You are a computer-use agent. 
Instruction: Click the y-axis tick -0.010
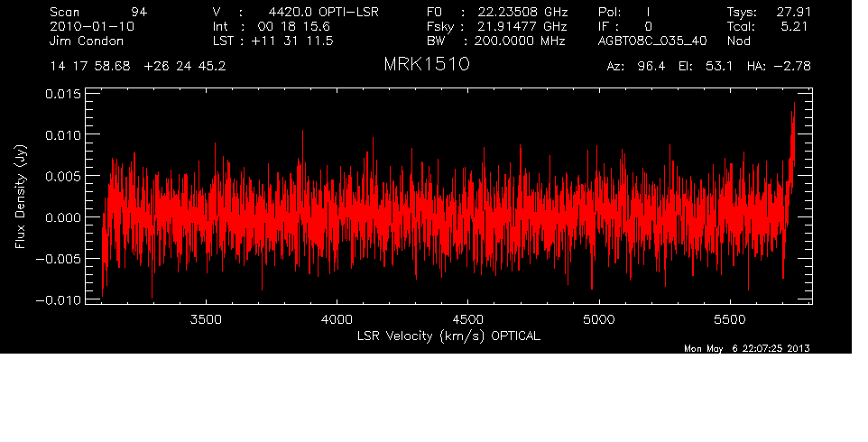pyautogui.click(x=59, y=299)
